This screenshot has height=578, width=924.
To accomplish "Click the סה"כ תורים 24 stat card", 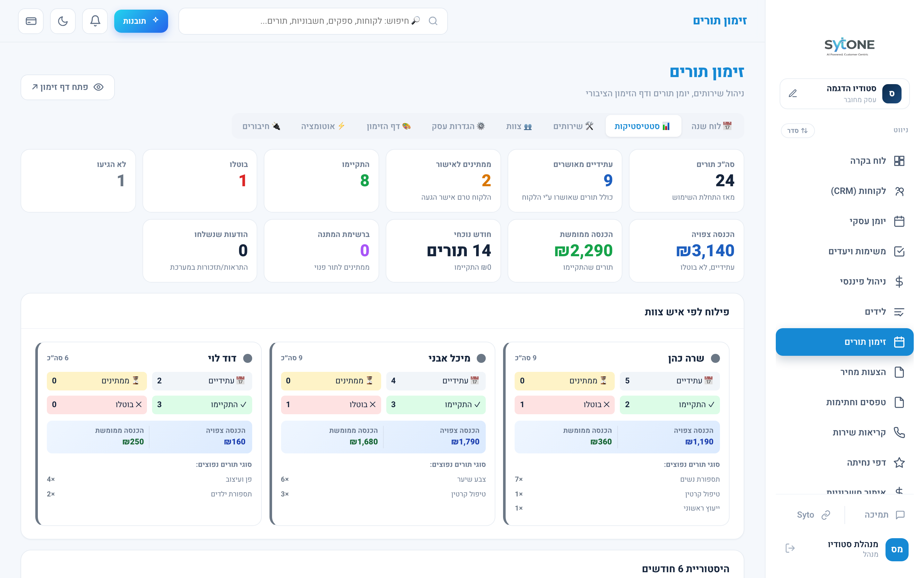I will coord(686,181).
